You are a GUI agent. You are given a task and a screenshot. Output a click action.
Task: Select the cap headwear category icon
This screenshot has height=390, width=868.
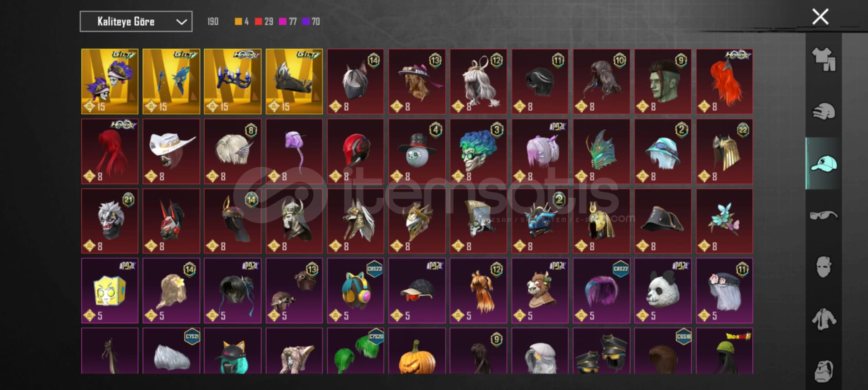coord(824,164)
